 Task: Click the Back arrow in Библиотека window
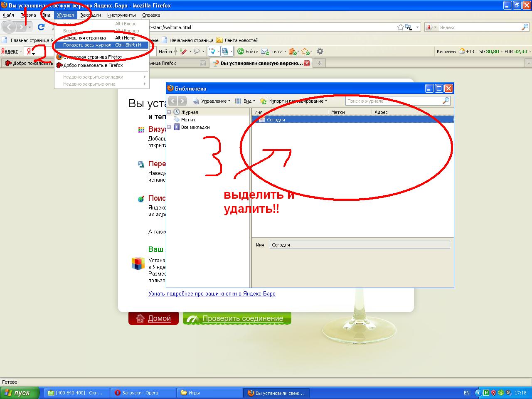[172, 101]
